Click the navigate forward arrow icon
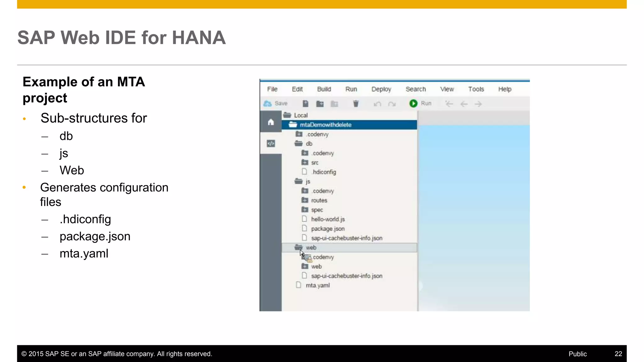This screenshot has width=644, height=362. (478, 104)
